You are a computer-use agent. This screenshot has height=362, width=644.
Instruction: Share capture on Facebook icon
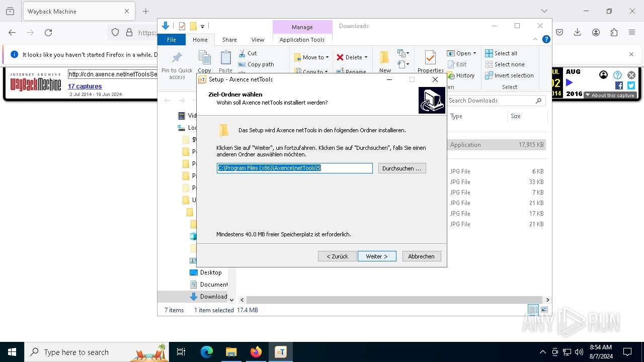pyautogui.click(x=619, y=85)
